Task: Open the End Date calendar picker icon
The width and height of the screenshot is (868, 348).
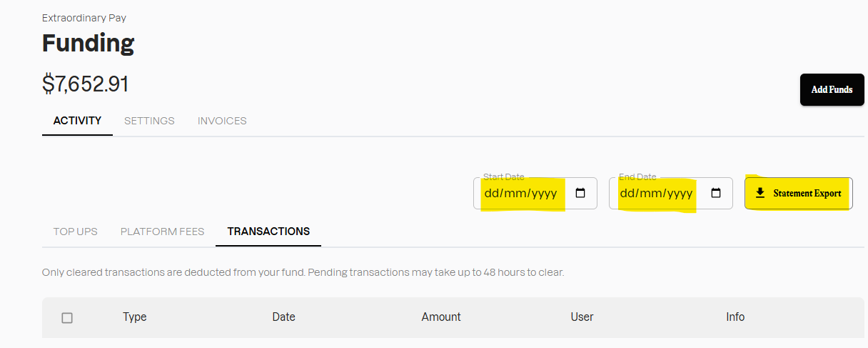Action: [x=716, y=193]
